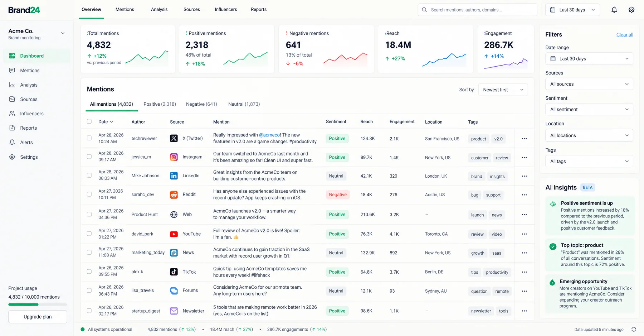Click the TikTok source icon
Viewport: 644px width, 336px height.
pyautogui.click(x=174, y=272)
